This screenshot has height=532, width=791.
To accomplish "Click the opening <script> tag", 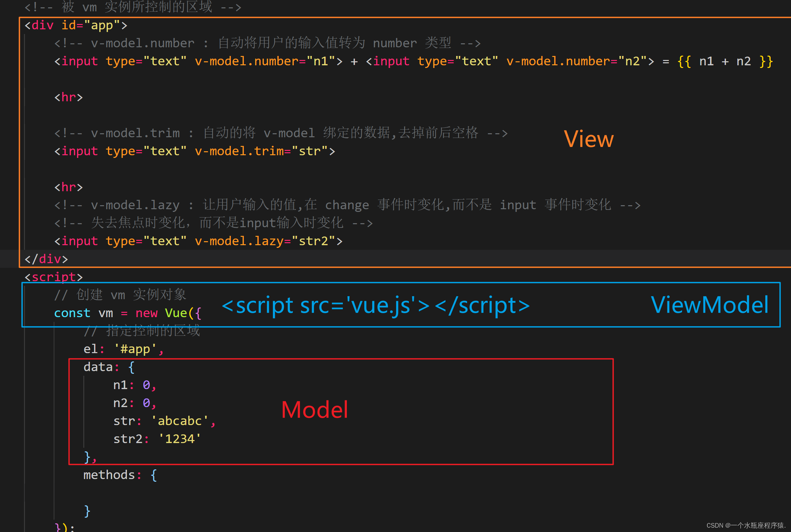I will (x=54, y=277).
